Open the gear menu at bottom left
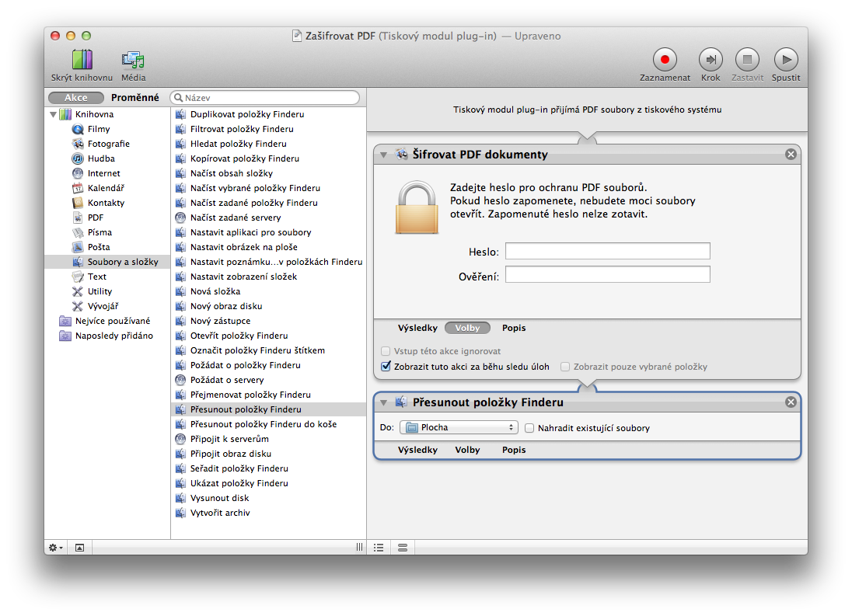The height and width of the screenshot is (616, 852). 56,547
